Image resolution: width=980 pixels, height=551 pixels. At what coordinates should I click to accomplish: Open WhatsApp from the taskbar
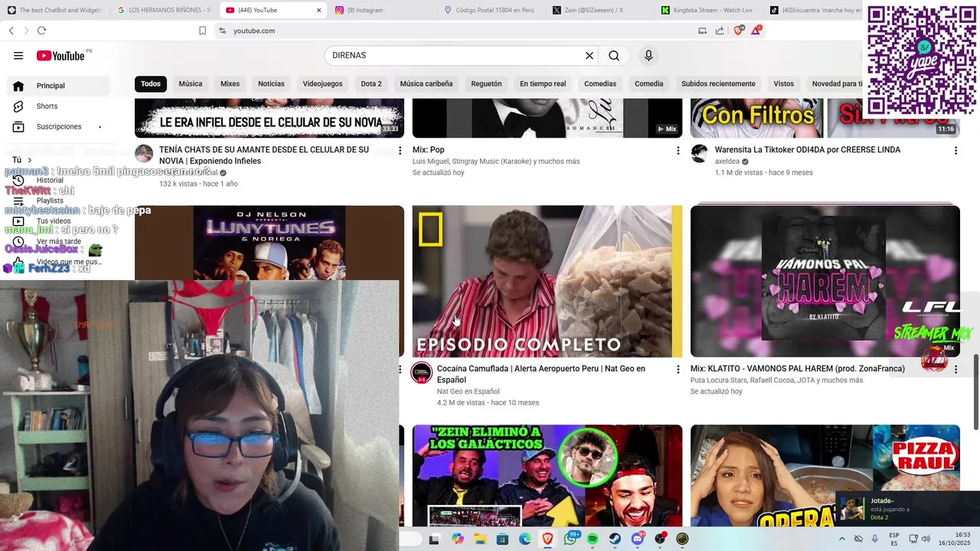pyautogui.click(x=570, y=539)
